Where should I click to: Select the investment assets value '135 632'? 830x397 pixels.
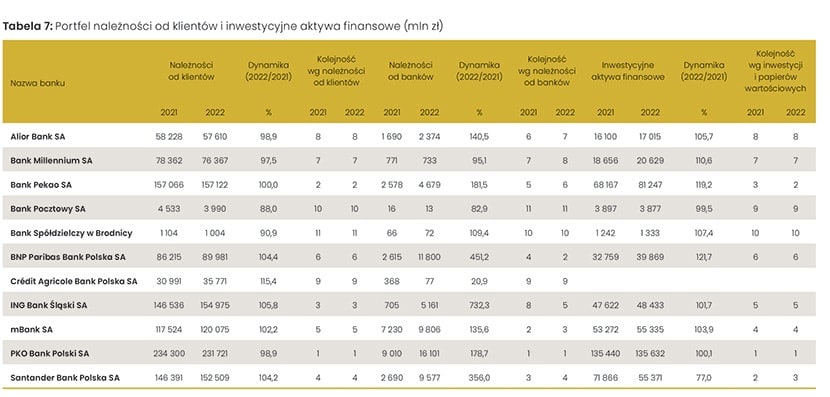[650, 354]
